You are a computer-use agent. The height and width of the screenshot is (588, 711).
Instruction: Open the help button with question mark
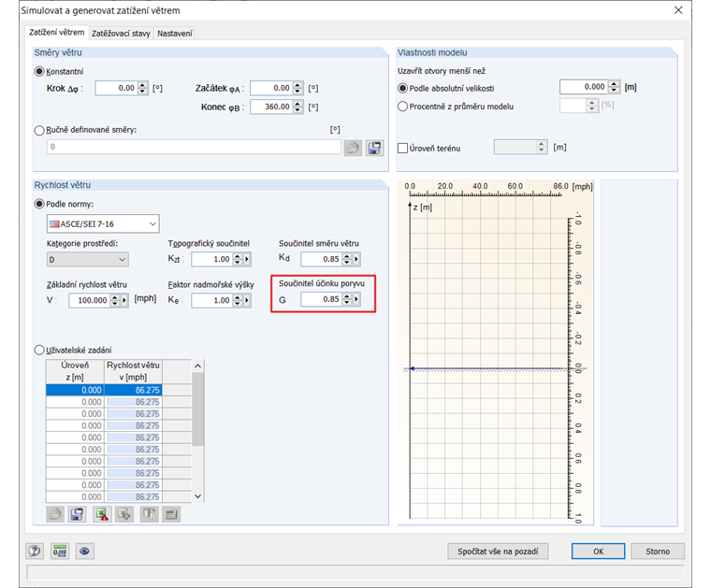35,552
